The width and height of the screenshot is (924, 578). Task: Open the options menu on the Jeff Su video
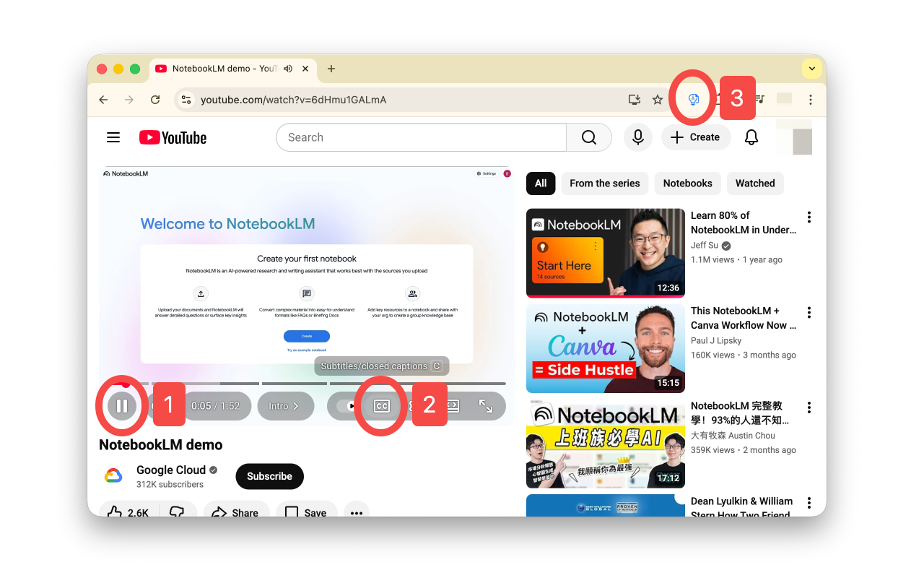pos(808,217)
